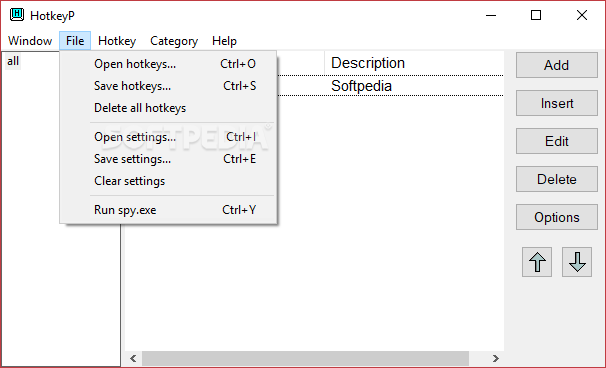
Task: Choose Open hotkeys... from File menu
Action: [x=168, y=64]
